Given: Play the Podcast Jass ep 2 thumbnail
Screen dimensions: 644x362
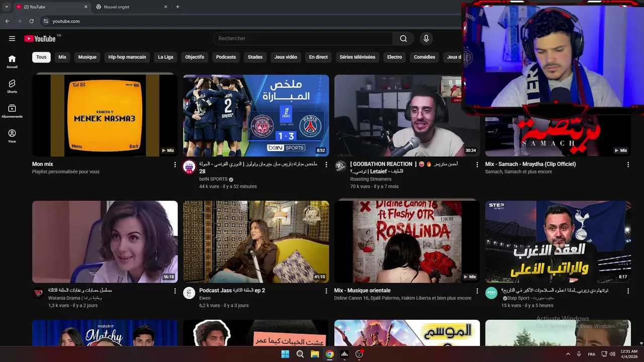Looking at the screenshot, I should 256,242.
